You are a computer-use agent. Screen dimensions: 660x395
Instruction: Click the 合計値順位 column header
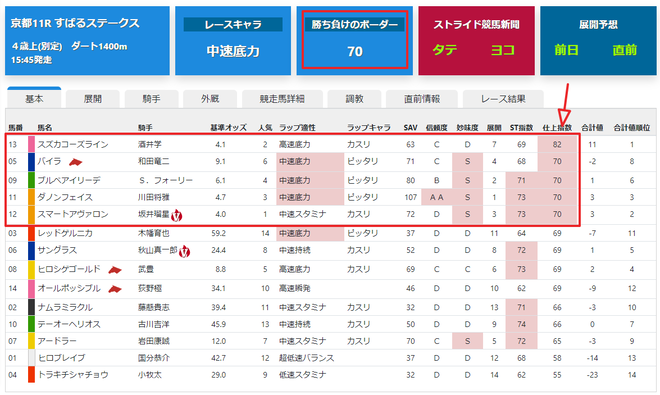(632, 128)
